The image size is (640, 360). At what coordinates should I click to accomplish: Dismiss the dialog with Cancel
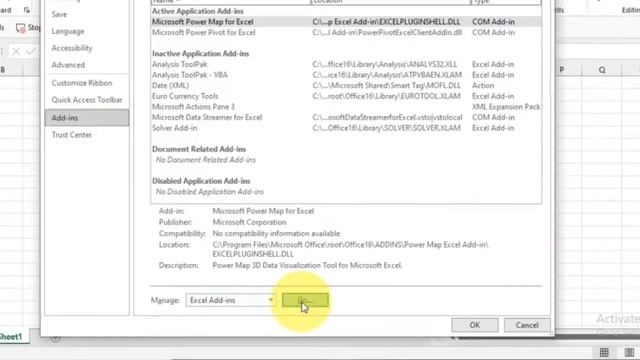point(527,325)
